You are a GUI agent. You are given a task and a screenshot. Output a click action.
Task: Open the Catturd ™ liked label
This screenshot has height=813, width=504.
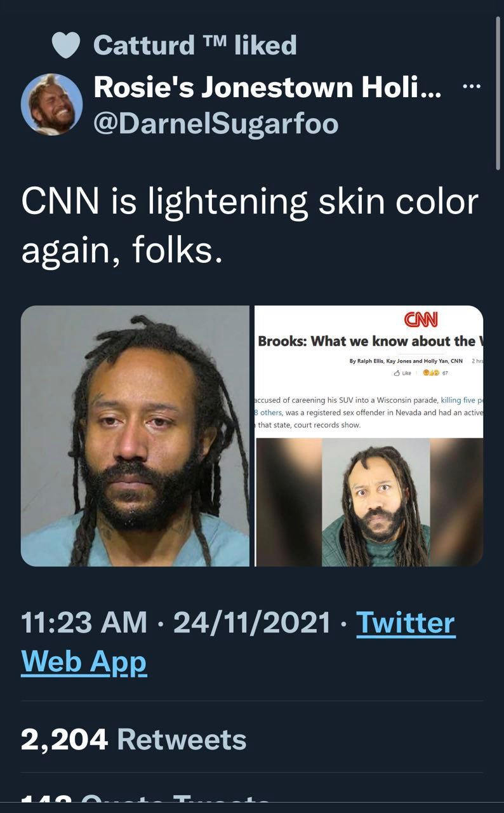pos(195,44)
